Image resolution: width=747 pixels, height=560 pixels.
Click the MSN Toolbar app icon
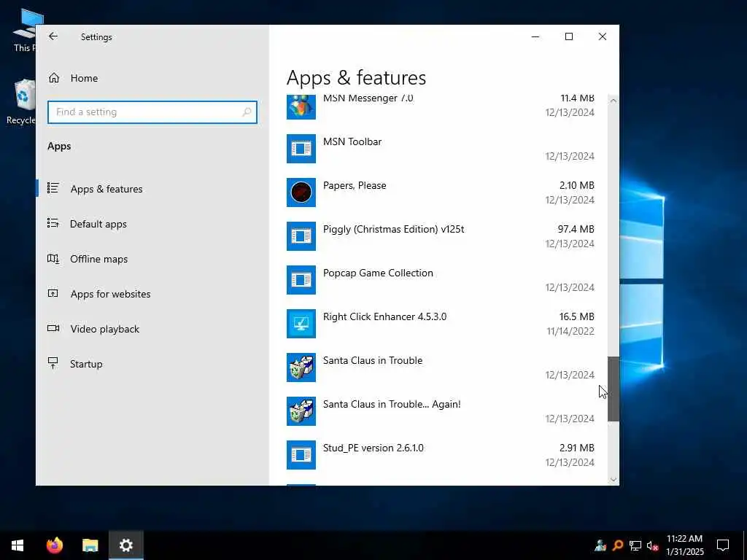tap(301, 149)
